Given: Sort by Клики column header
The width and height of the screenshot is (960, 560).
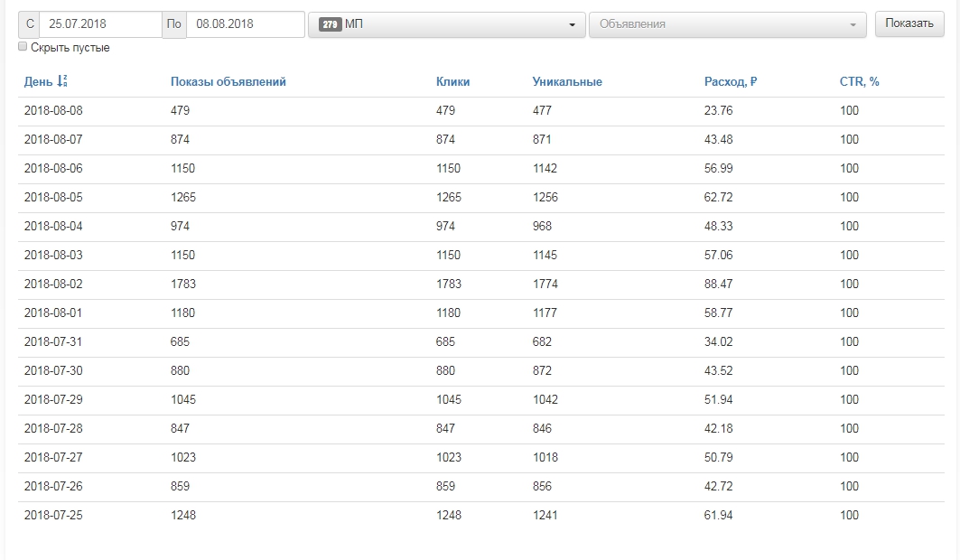Looking at the screenshot, I should (x=452, y=81).
